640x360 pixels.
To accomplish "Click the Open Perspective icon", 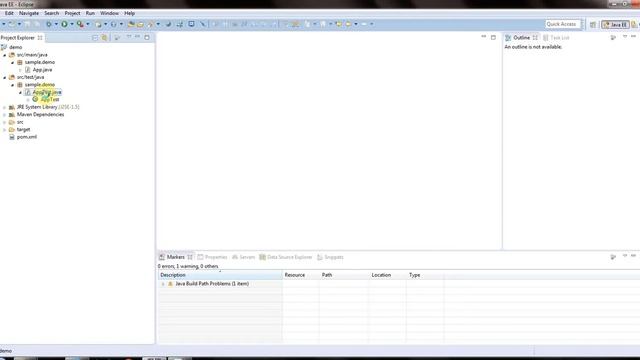I will pos(593,24).
